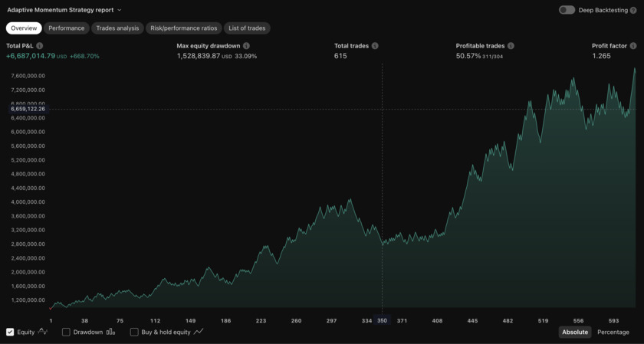The image size is (644, 344).
Task: Open the Trades analysis tab
Action: (x=117, y=28)
